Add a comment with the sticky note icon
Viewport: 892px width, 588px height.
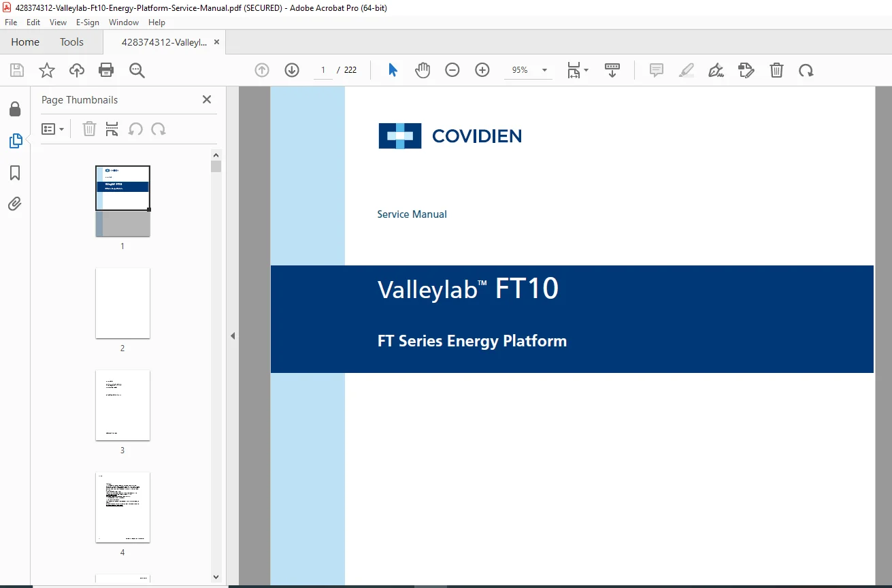click(x=657, y=70)
